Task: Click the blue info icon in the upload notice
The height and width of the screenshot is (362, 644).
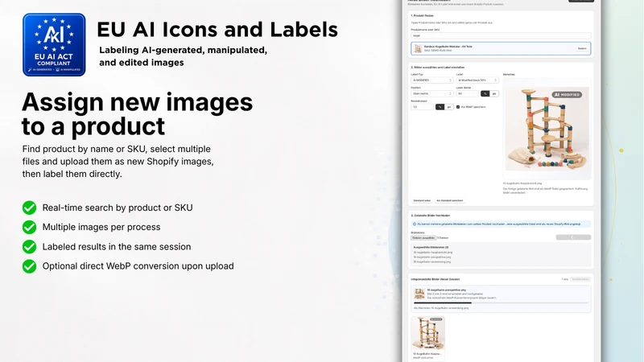Action: click(x=414, y=224)
